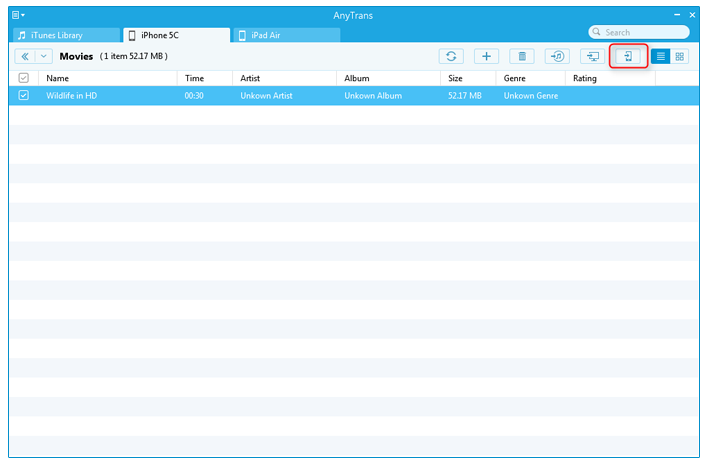This screenshot has height=465, width=707.
Task: Sort by the Rating column header
Action: [x=611, y=78]
